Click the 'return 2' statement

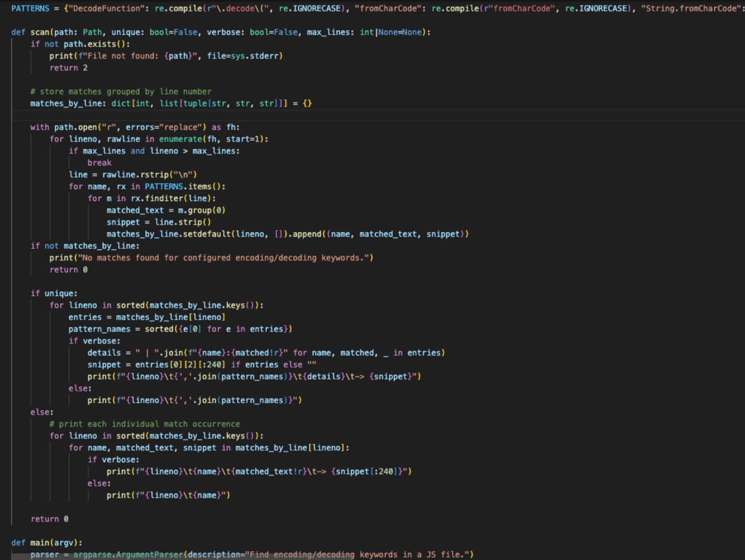pyautogui.click(x=68, y=68)
